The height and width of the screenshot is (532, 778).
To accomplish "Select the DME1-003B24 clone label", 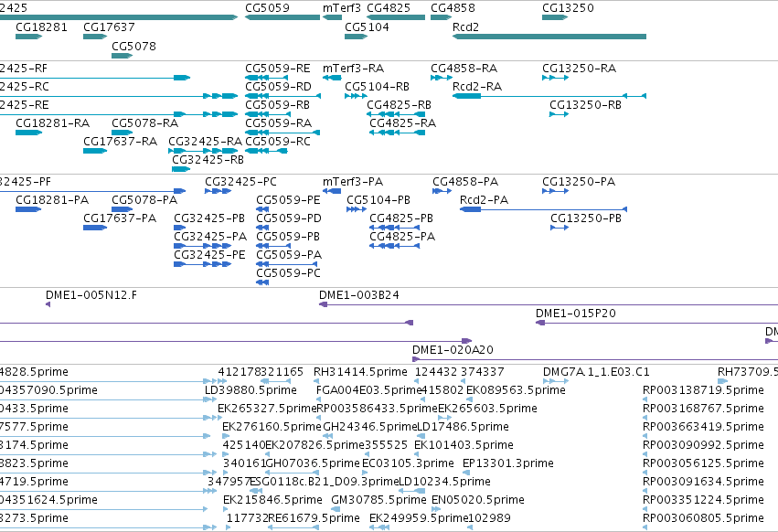I will (358, 294).
